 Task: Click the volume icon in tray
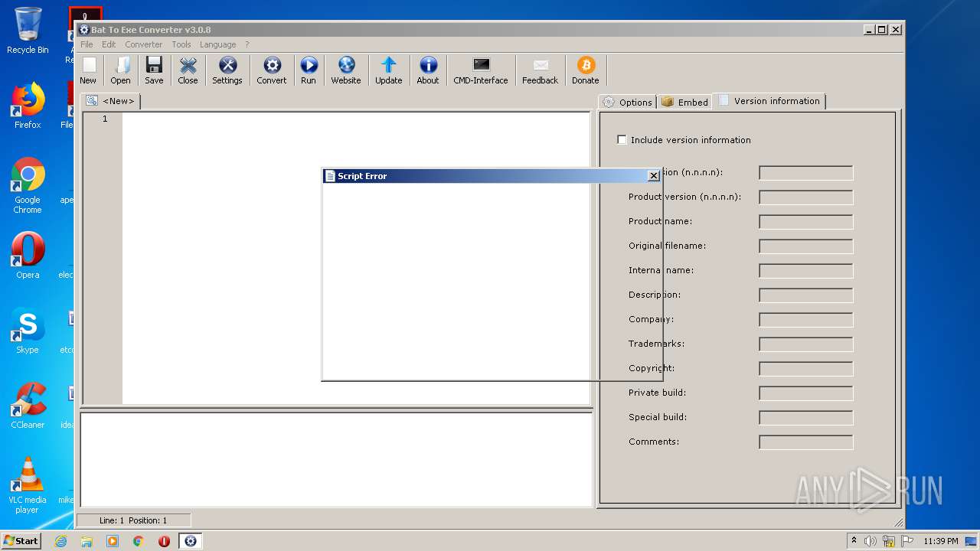pos(871,541)
